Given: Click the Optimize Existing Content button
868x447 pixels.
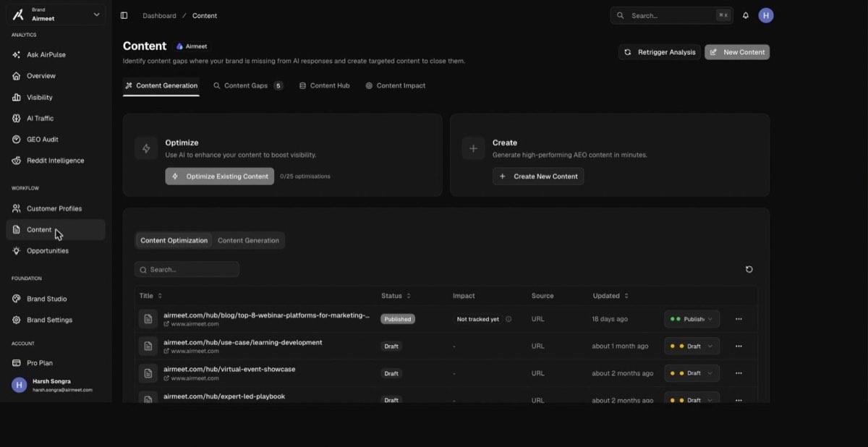Looking at the screenshot, I should pos(219,176).
